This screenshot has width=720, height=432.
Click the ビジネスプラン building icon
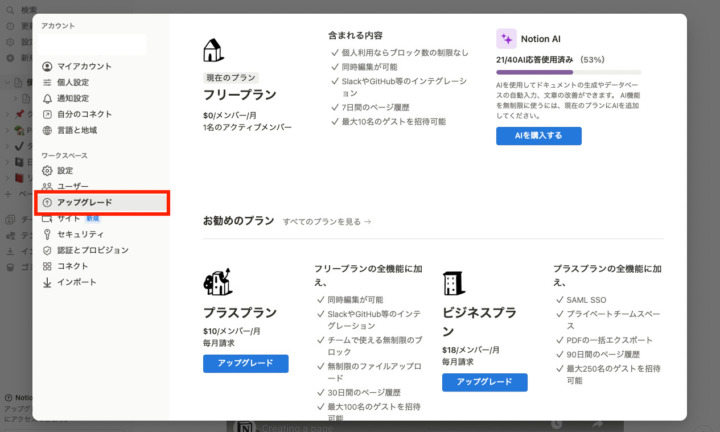(x=453, y=283)
